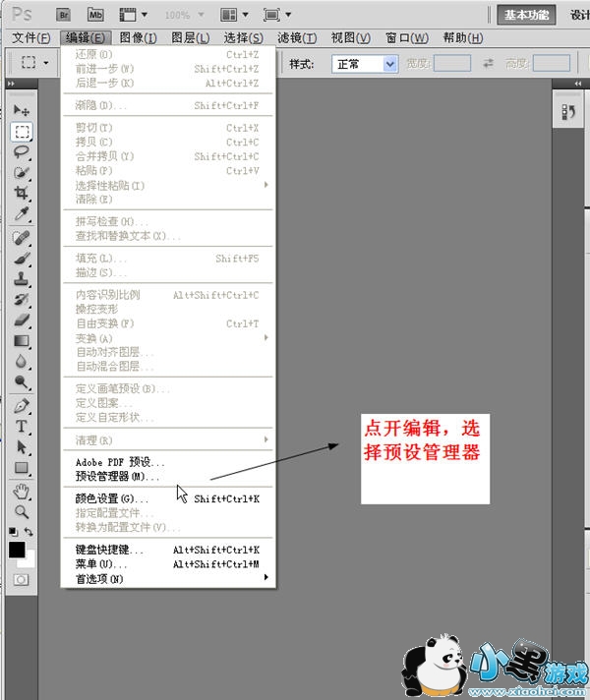Select the Eraser tool
Screen dimensions: 590x700
pos(21,321)
